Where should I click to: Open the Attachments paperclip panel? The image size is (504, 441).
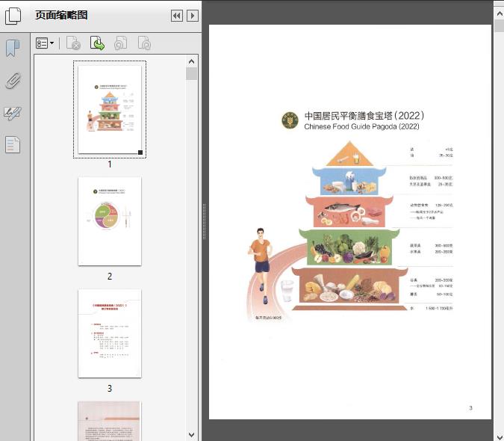[x=13, y=81]
